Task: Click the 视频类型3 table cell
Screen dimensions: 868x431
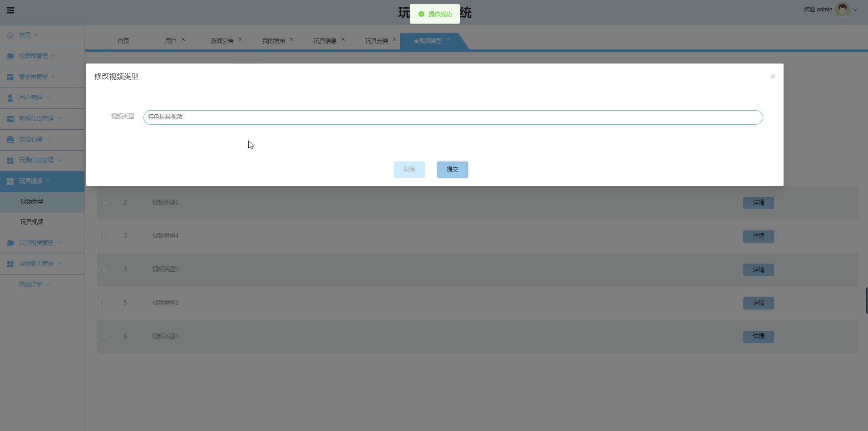Action: [x=165, y=269]
